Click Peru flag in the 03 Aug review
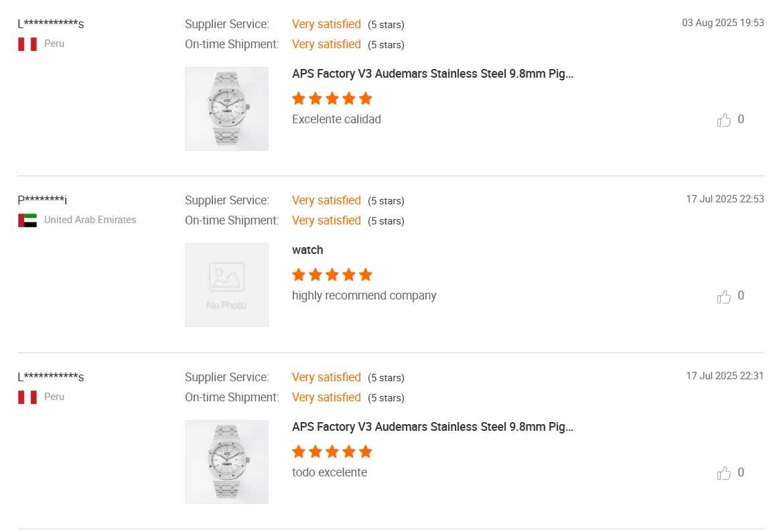Screen dimensions: 779x532 27,44
